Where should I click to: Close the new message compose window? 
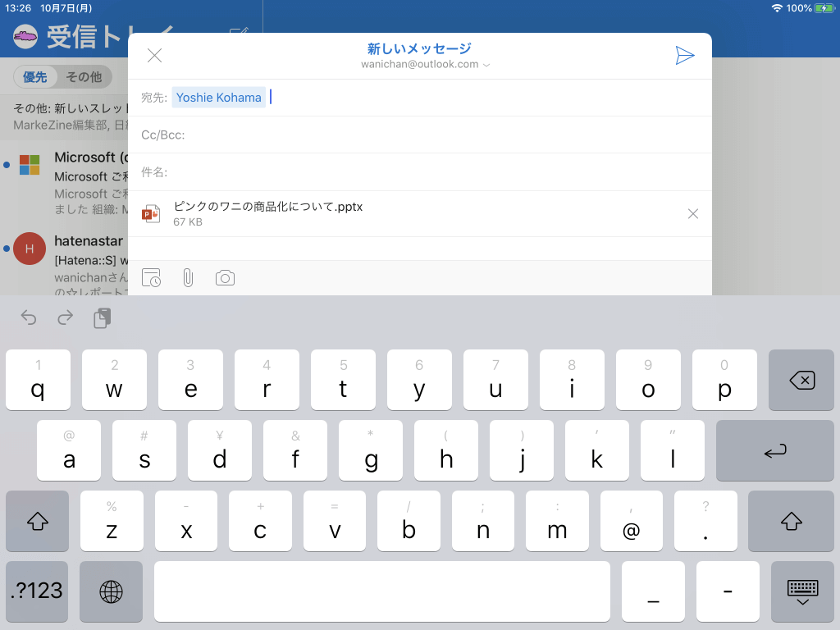coord(154,55)
